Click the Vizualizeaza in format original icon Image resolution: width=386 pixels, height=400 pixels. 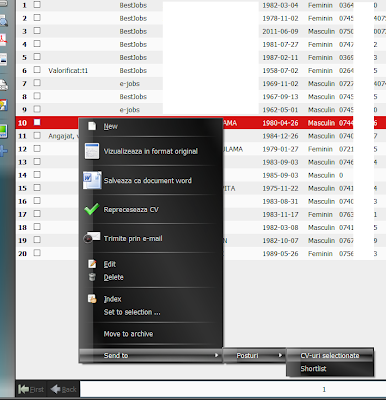pyautogui.click(x=92, y=151)
